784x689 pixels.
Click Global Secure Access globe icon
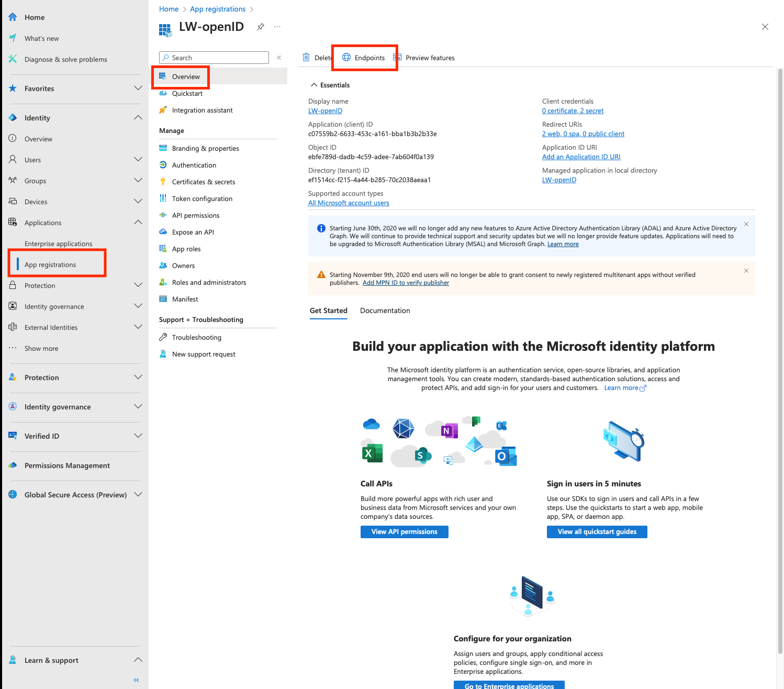click(13, 494)
